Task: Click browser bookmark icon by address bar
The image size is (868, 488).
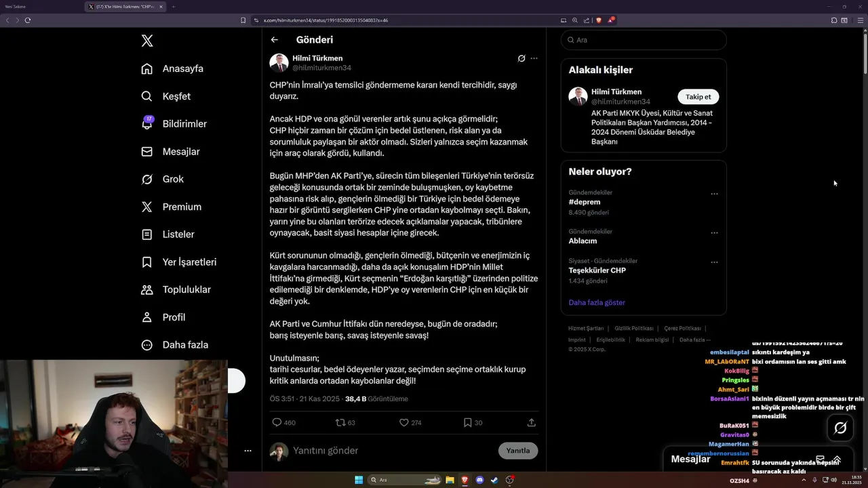Action: pos(243,20)
